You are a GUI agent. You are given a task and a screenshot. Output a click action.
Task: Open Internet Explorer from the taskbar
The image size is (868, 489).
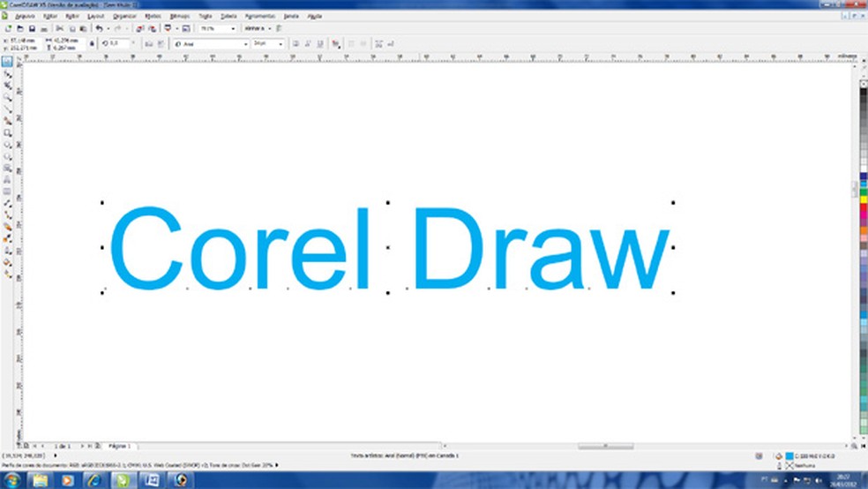click(x=94, y=480)
